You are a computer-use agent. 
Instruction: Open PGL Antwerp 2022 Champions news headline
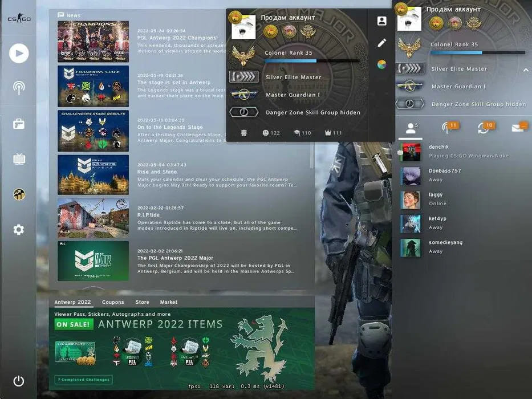coord(177,38)
